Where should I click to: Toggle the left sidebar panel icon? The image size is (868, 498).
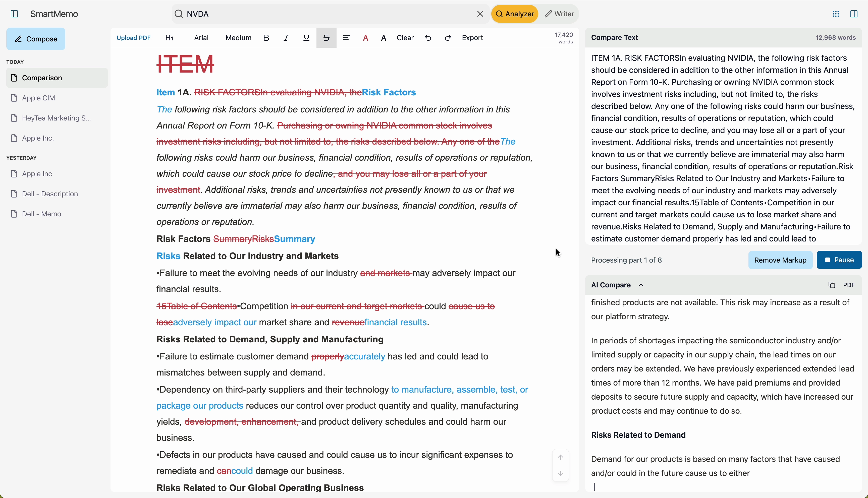pos(14,14)
